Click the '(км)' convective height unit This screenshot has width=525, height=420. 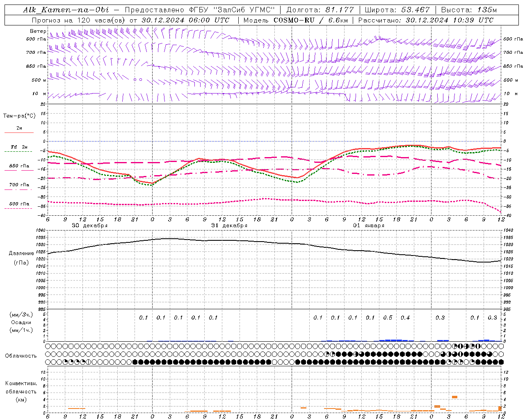point(21,399)
